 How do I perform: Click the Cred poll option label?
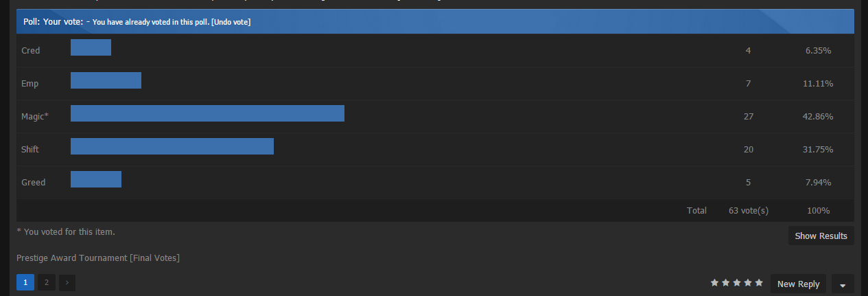31,51
